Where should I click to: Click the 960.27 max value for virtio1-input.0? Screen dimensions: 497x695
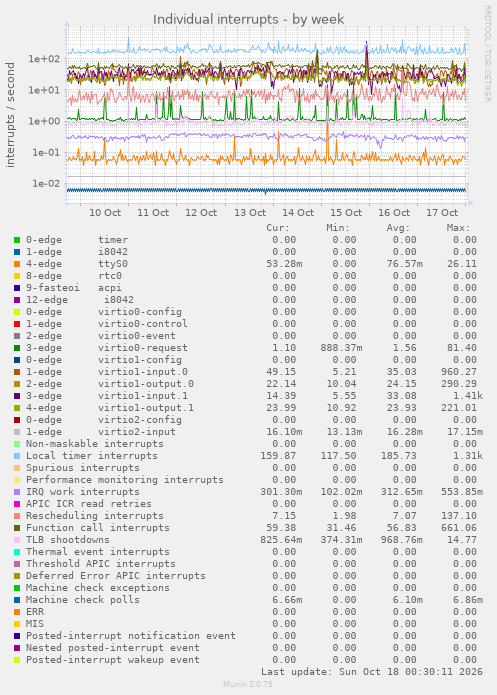pyautogui.click(x=459, y=372)
